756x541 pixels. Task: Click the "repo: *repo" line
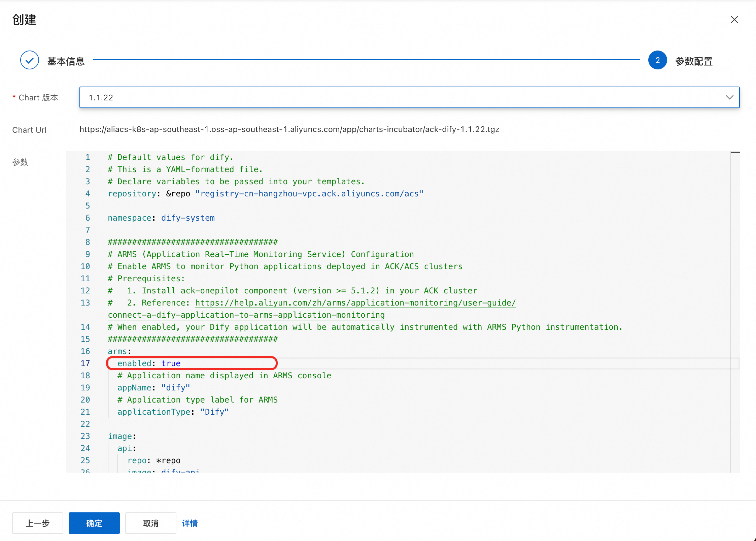154,460
